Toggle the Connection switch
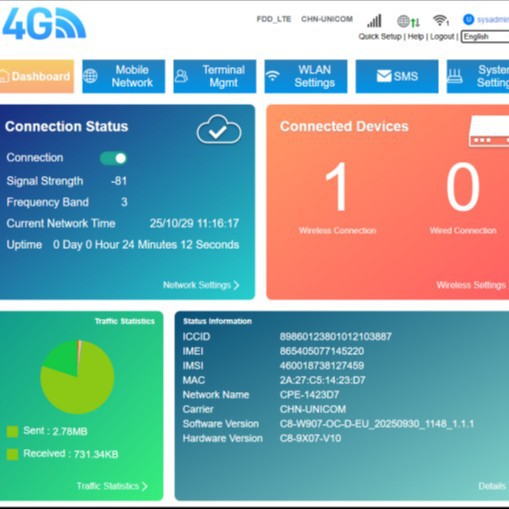Viewport: 509px width, 509px height. pyautogui.click(x=113, y=158)
